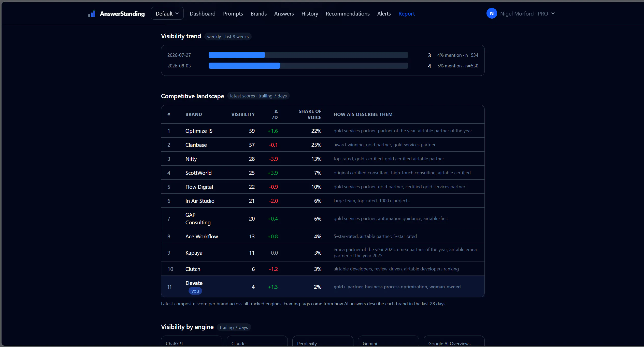Image resolution: width=644 pixels, height=347 pixels.
Task: Click the +1.6 delta for Optimize IS
Action: [273, 131]
